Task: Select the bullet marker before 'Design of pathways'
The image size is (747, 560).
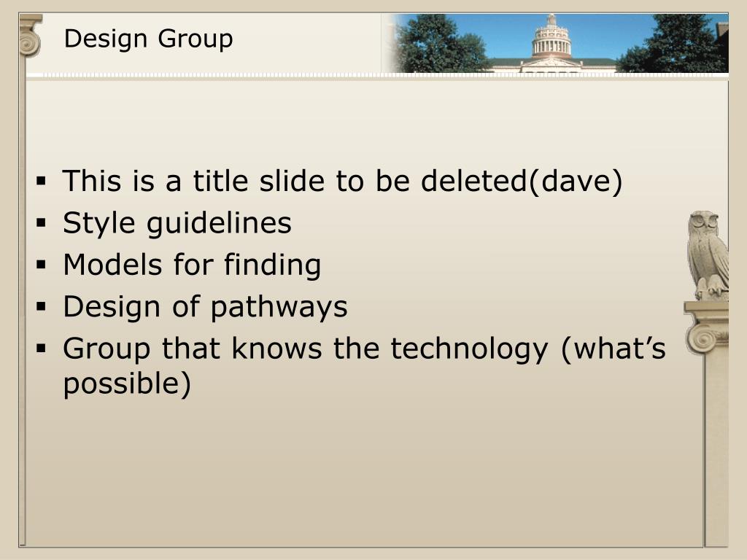Action: point(42,306)
